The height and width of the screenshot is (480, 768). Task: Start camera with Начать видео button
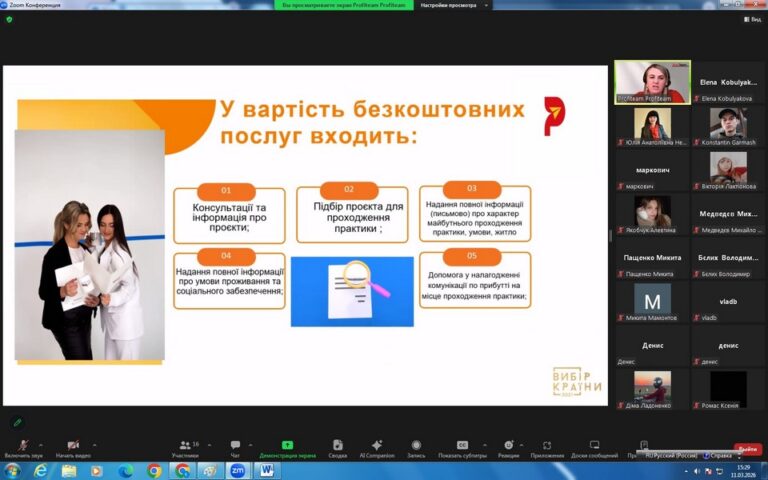pos(72,447)
